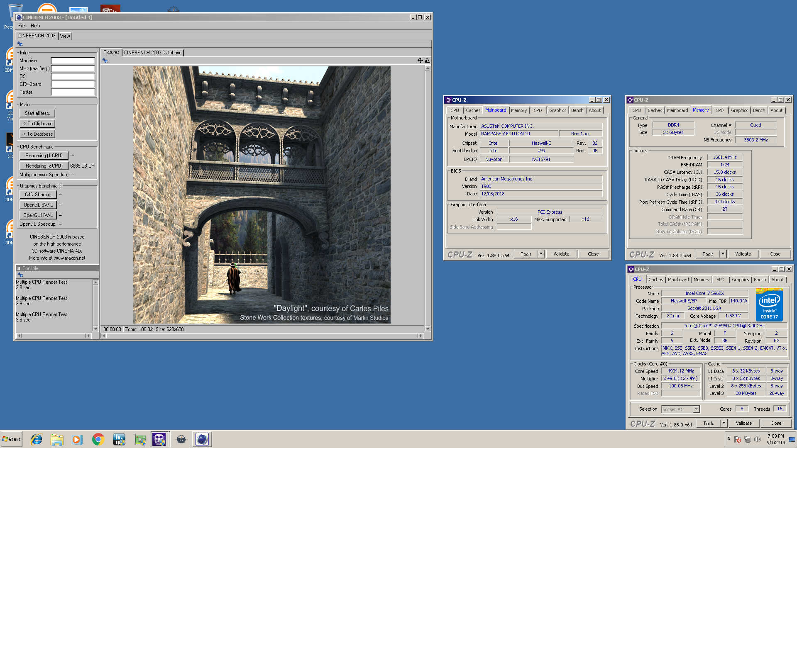Run Rendering (x CPU) benchmark
The image size is (797, 672).
pos(44,166)
